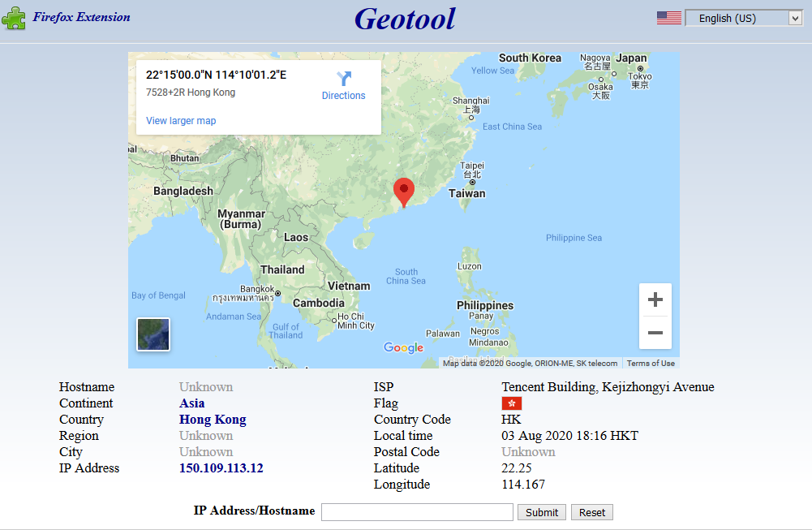
Task: Click the Geotool title logo
Action: pos(405,19)
